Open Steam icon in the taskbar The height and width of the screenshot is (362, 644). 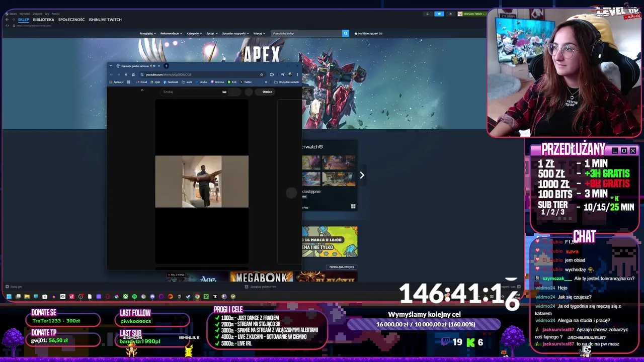coord(188,297)
